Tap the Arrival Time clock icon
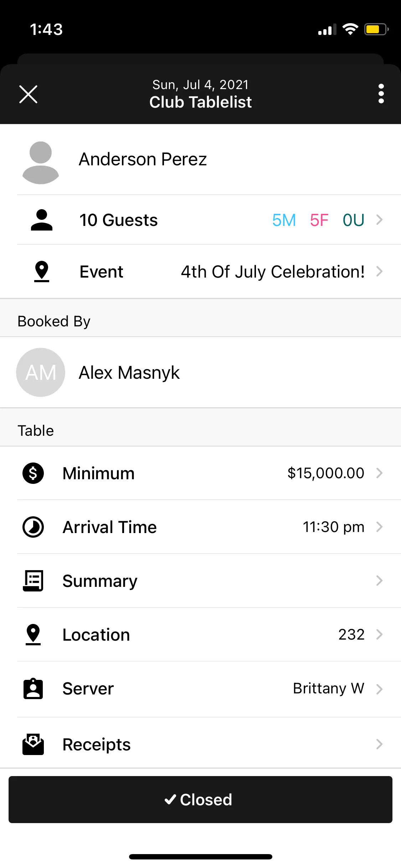401x868 pixels. pos(33,527)
